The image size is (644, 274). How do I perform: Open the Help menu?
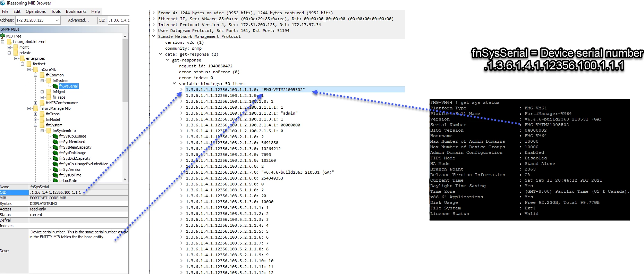[95, 11]
